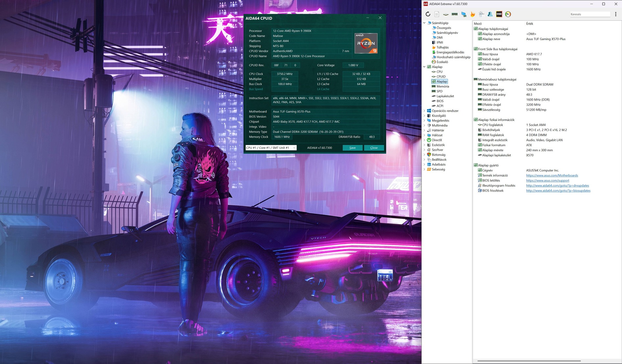This screenshot has width=622, height=364.
Task: Expand the Eszközök tree node
Action: tap(424, 145)
